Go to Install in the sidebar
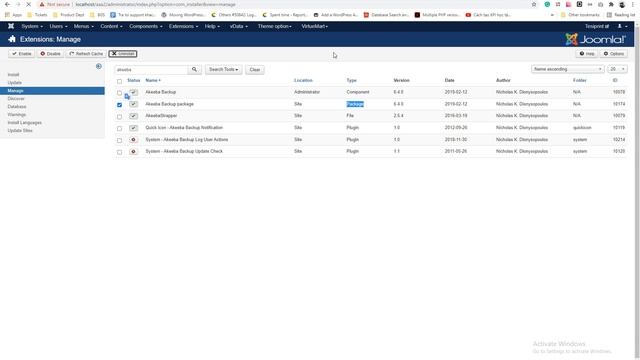Image resolution: width=640 pixels, height=360 pixels. [x=13, y=75]
